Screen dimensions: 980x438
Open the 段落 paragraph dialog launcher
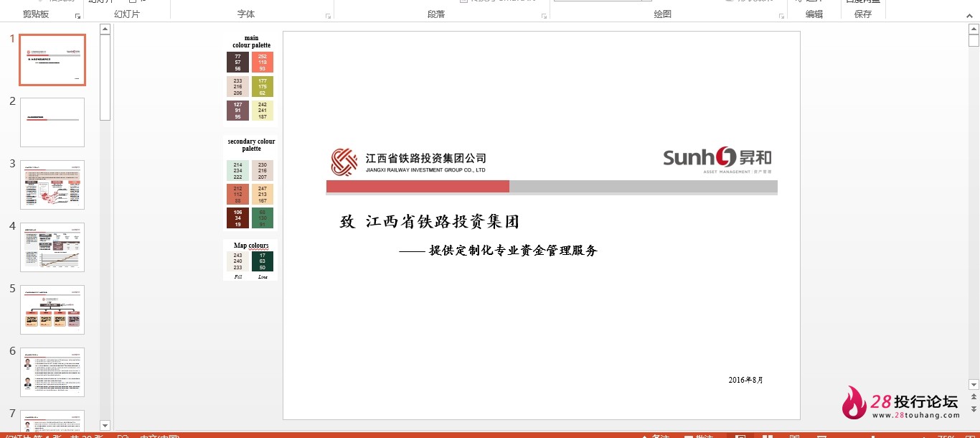545,16
